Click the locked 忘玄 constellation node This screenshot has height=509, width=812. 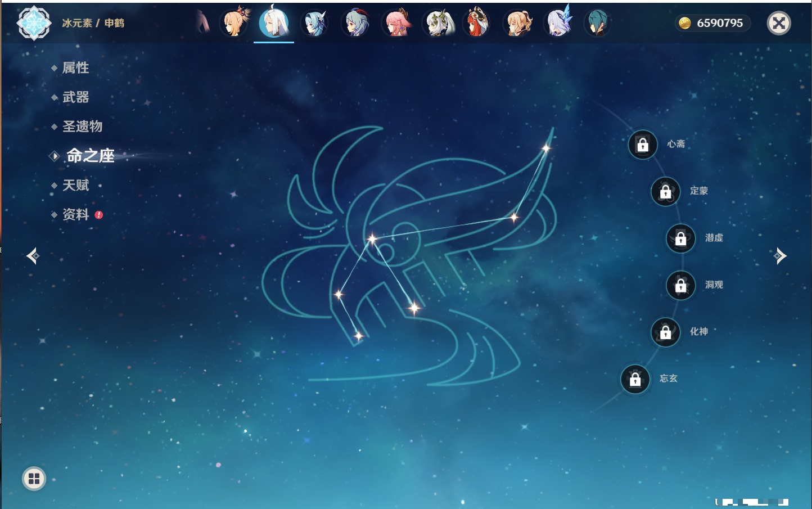(x=635, y=380)
